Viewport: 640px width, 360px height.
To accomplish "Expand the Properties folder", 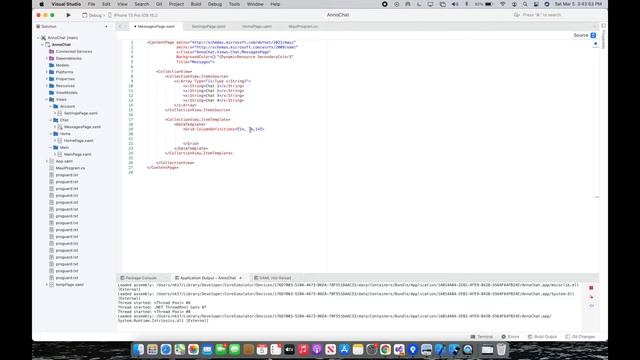I will point(47,79).
